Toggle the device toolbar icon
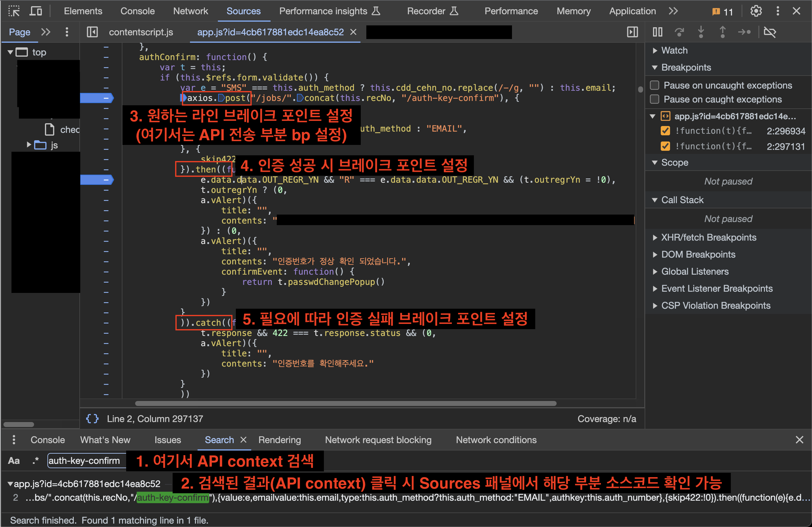The height and width of the screenshot is (527, 812). tap(35, 11)
